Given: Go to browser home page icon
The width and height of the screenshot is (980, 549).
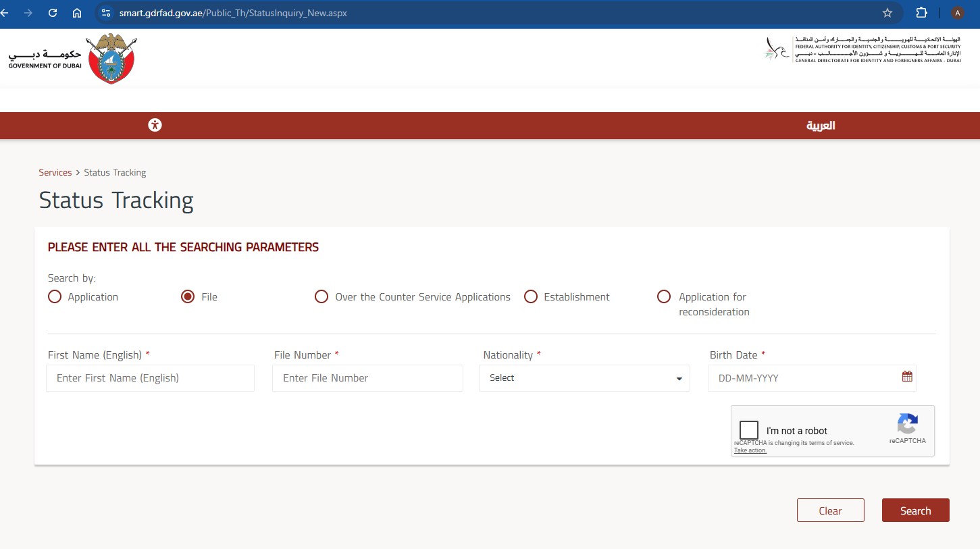Looking at the screenshot, I should pyautogui.click(x=77, y=13).
